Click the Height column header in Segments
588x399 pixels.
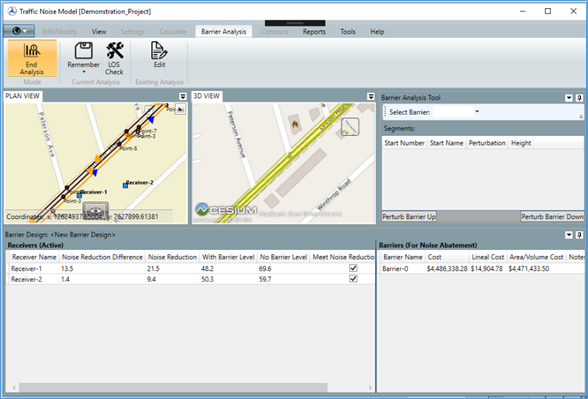coord(521,143)
